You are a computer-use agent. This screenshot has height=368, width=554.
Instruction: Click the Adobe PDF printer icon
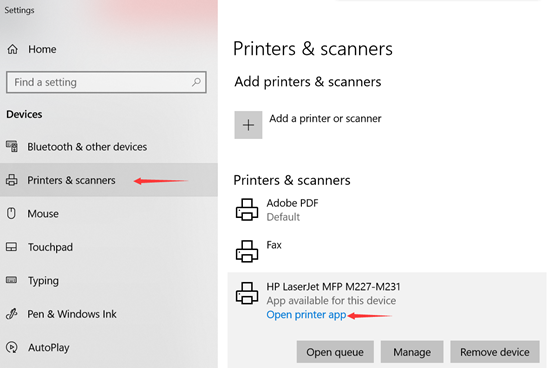[x=247, y=209]
